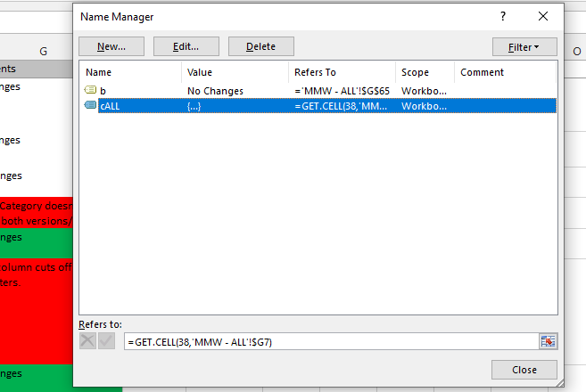Click the tag icon next to cALL
This screenshot has height=392, width=586.
90,105
